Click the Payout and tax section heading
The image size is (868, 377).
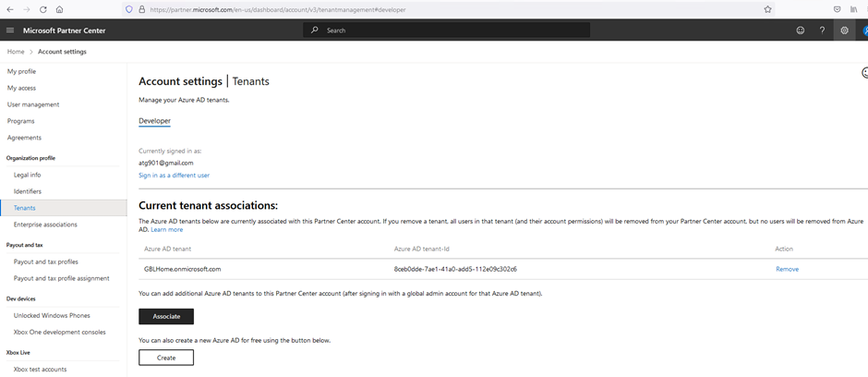24,245
